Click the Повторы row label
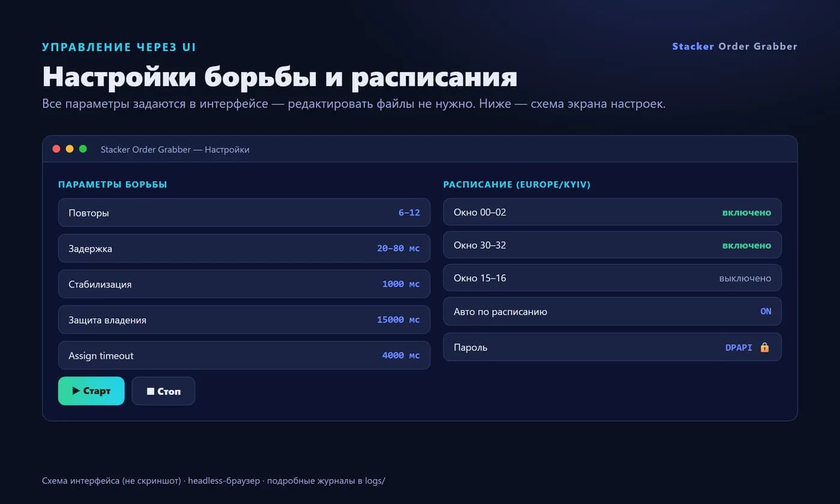 point(89,213)
